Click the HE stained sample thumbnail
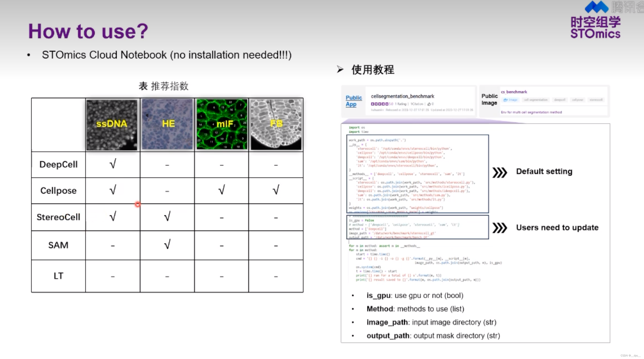The width and height of the screenshot is (644, 359). pos(167,124)
